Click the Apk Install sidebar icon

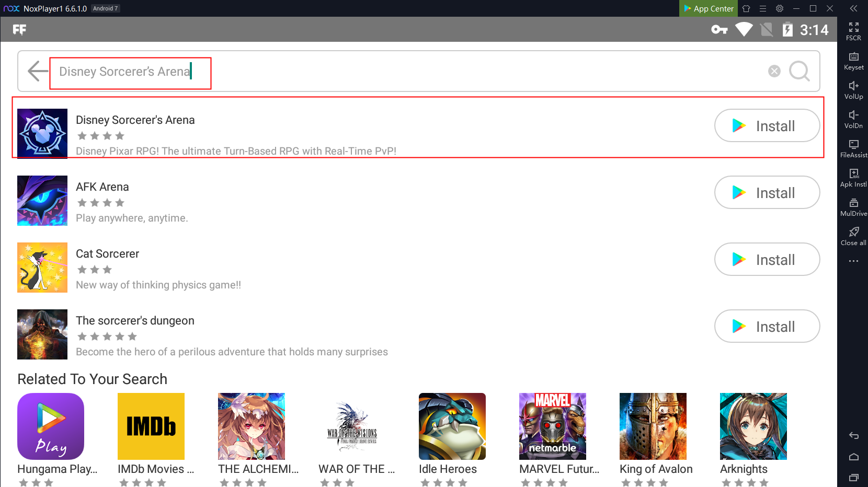click(853, 178)
